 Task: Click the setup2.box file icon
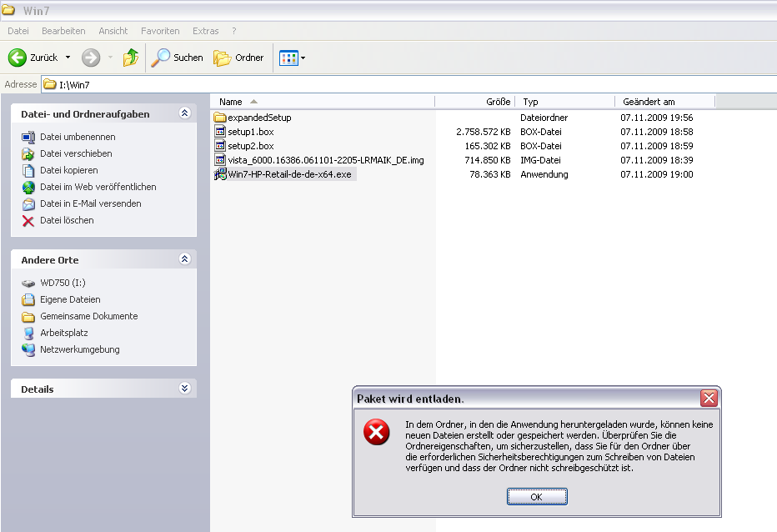pos(220,146)
